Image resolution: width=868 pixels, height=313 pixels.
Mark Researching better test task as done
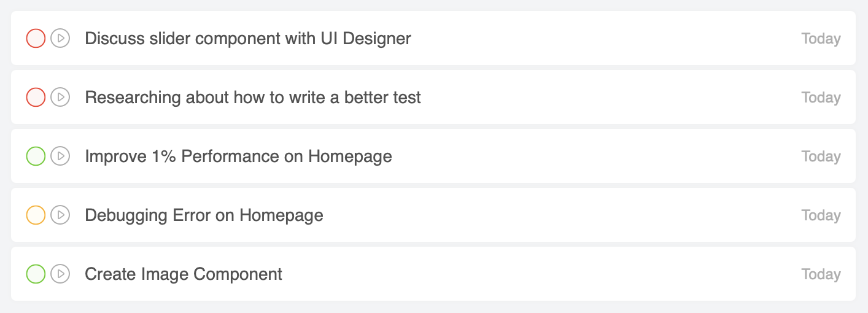[36, 97]
